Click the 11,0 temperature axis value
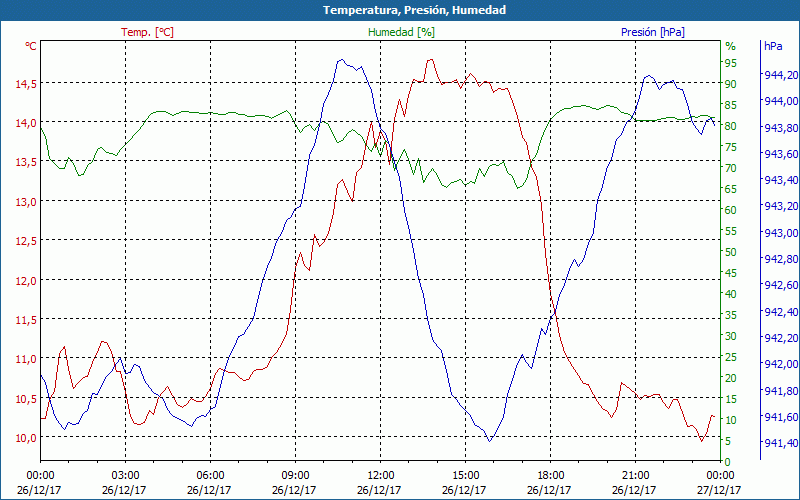Screen dimensions: 800x500 [26, 359]
